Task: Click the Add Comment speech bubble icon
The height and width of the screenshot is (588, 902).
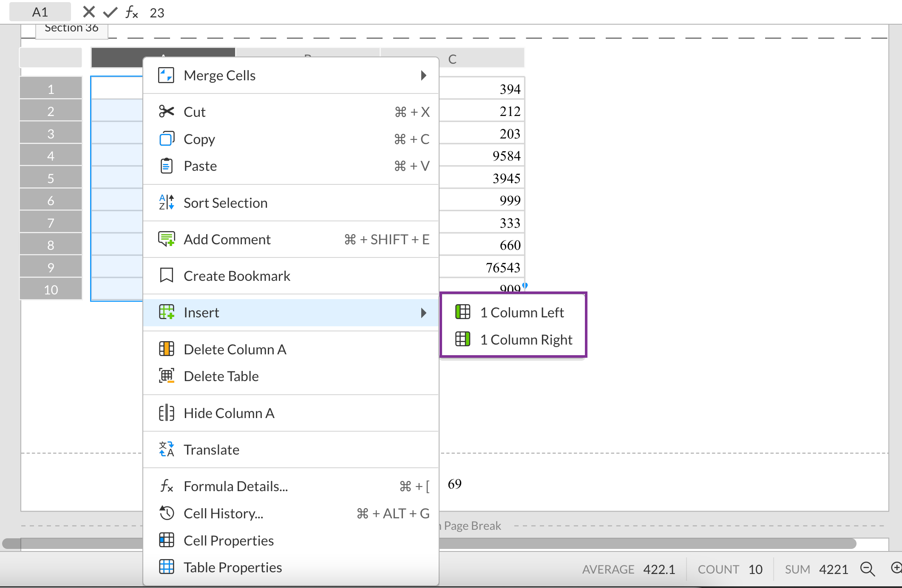Action: click(166, 239)
